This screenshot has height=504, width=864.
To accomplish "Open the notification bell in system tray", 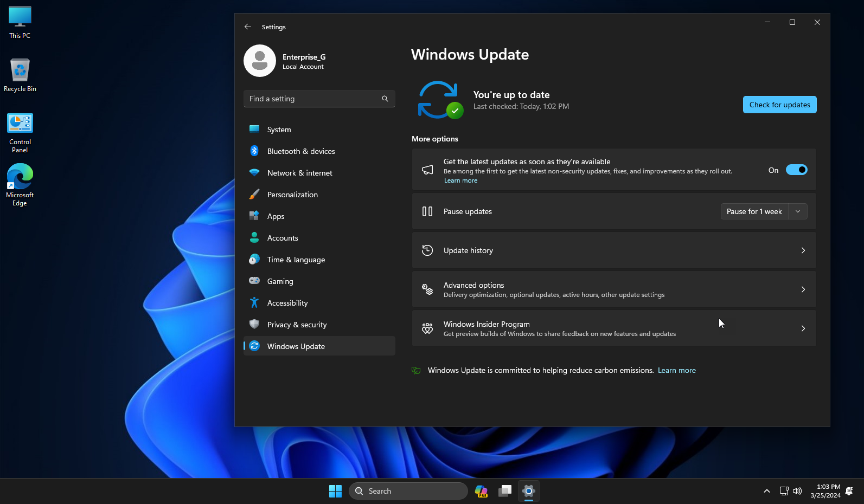I will [x=849, y=491].
